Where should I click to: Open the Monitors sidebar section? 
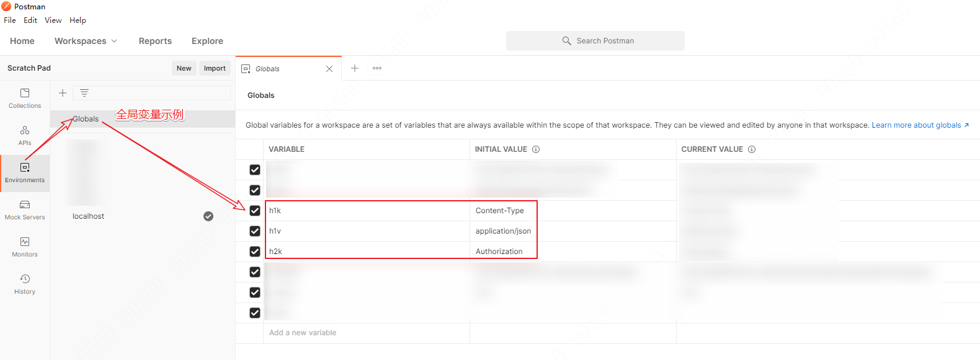pyautogui.click(x=25, y=247)
